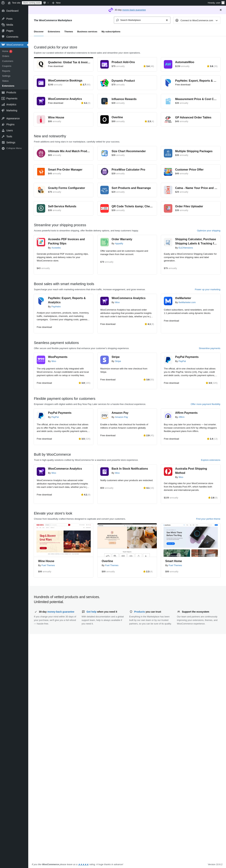
Task: Clear the Search Marketplace field
Action: click(x=167, y=20)
